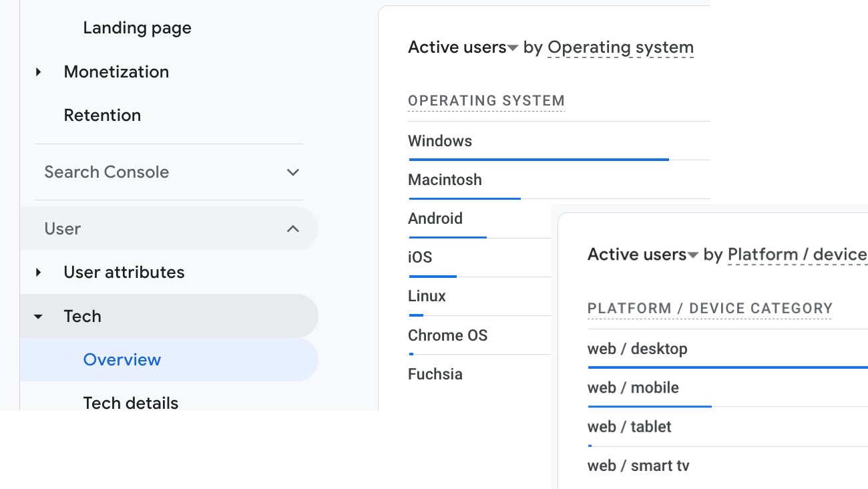This screenshot has height=489, width=868.
Task: Collapse the User section chevron
Action: point(292,228)
